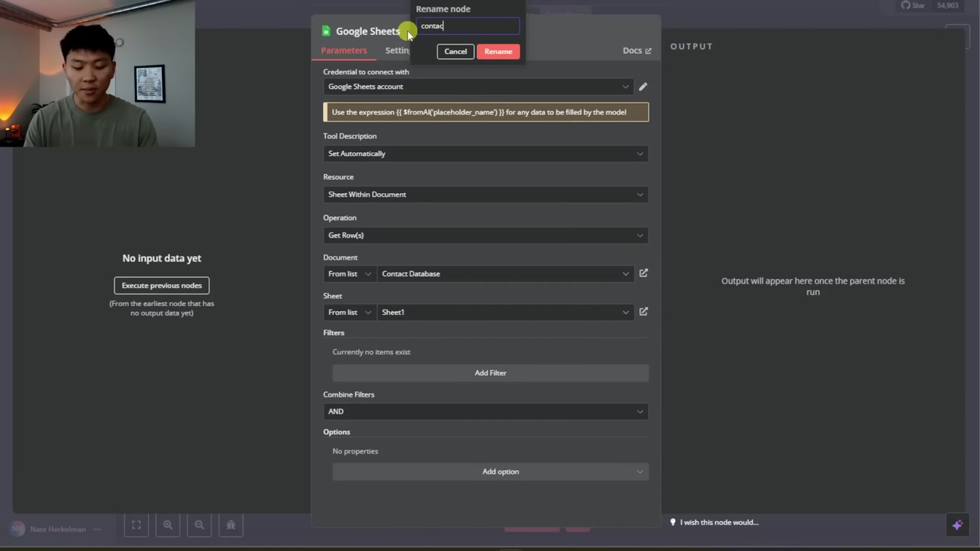Viewport: 980px width, 551px height.
Task: Zoom out on the canvas
Action: coord(199,525)
